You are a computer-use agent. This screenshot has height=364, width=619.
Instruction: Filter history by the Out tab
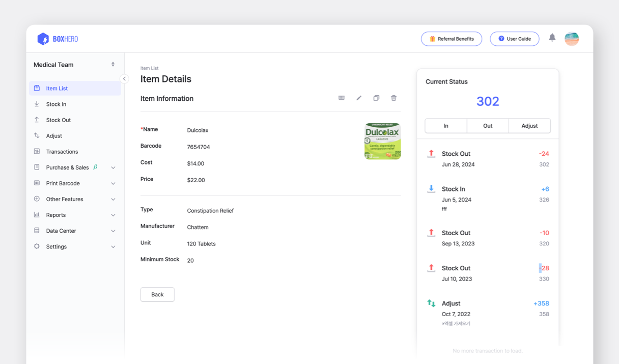(x=488, y=126)
